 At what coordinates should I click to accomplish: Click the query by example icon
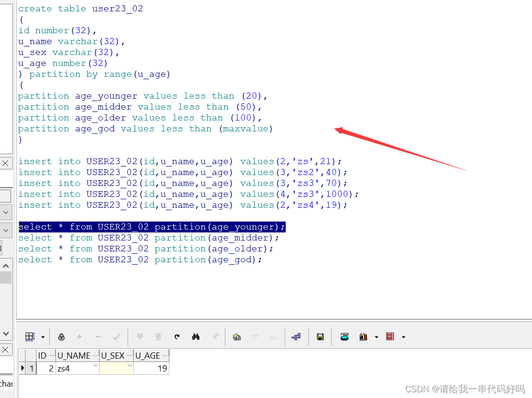pos(237,337)
